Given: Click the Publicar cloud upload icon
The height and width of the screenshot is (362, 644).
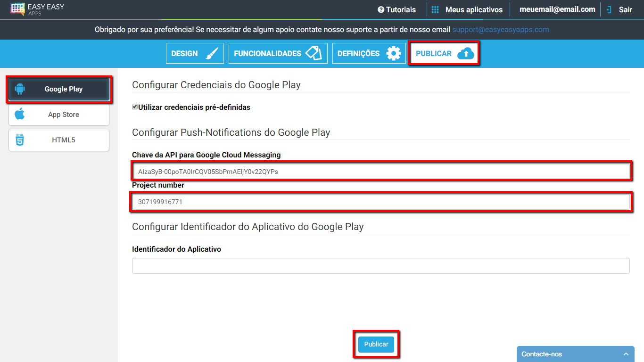Looking at the screenshot, I should pos(465,53).
